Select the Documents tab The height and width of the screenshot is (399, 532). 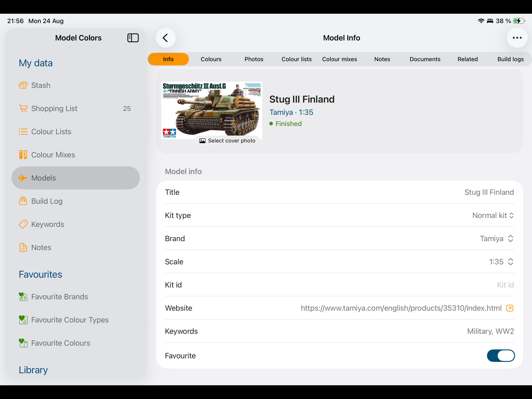pos(425,59)
